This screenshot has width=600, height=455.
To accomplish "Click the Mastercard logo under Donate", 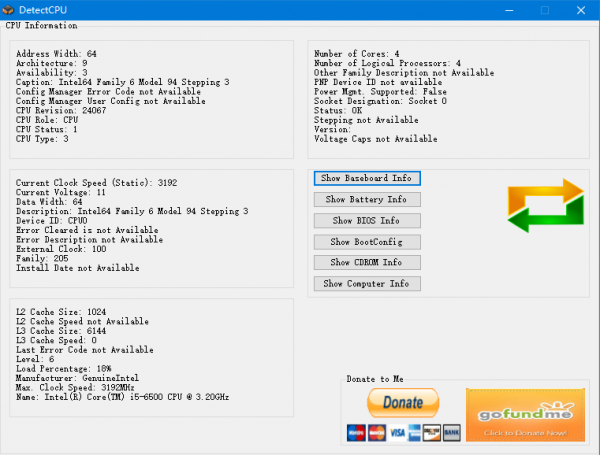I will [x=377, y=433].
